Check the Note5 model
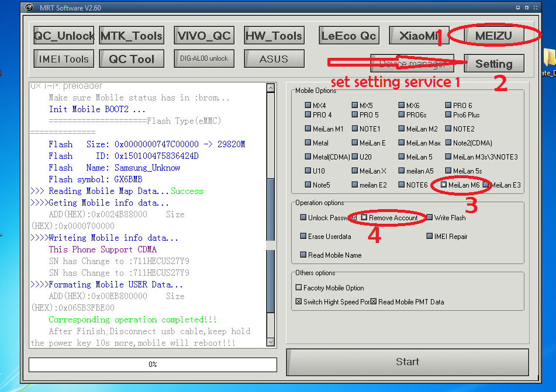 [x=308, y=185]
